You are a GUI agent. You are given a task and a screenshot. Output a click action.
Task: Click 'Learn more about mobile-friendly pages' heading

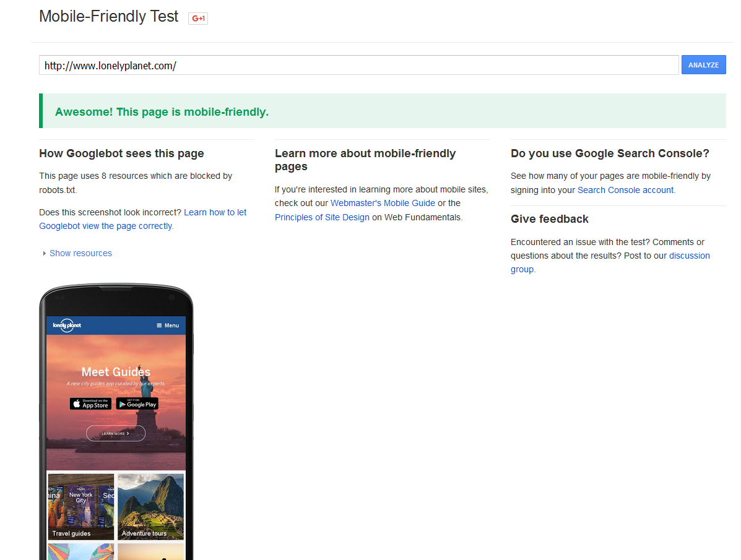coord(365,160)
